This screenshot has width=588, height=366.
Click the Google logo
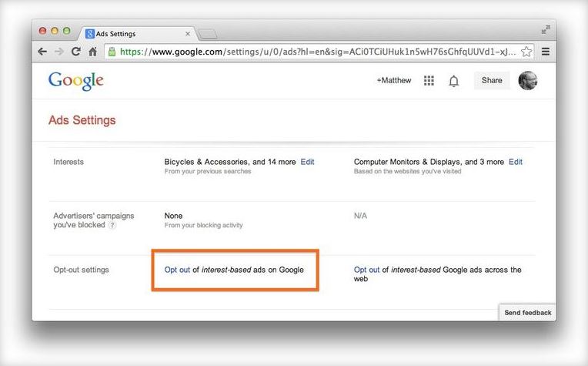75,81
